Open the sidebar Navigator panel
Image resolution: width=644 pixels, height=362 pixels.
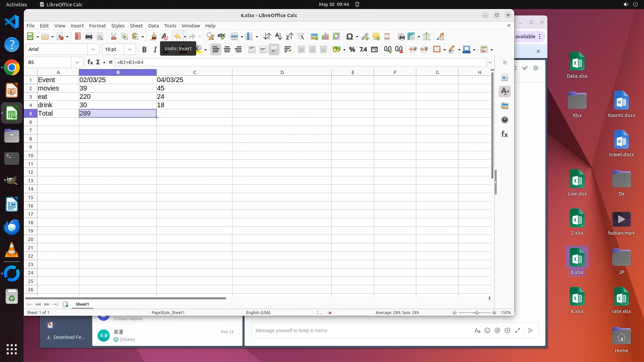pyautogui.click(x=504, y=120)
